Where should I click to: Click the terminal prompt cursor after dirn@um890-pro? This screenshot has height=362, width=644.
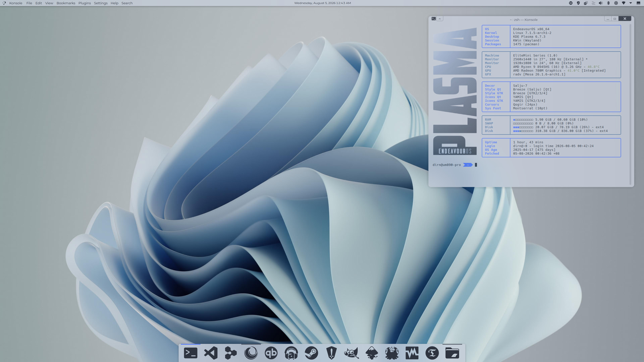pyautogui.click(x=476, y=165)
